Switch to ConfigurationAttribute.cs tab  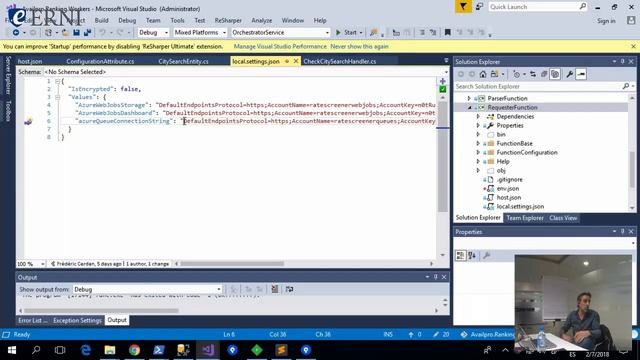(100, 61)
